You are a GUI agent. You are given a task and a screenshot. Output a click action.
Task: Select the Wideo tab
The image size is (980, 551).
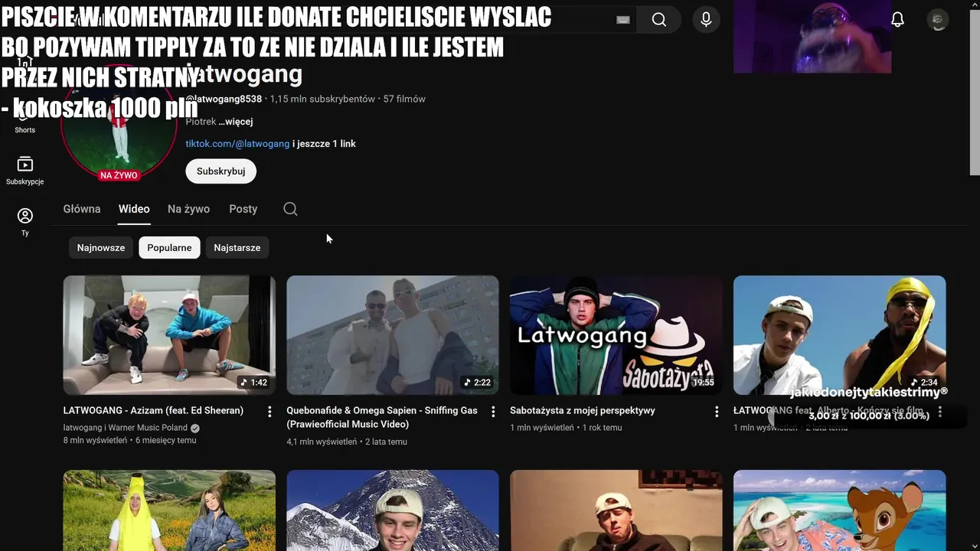(134, 209)
